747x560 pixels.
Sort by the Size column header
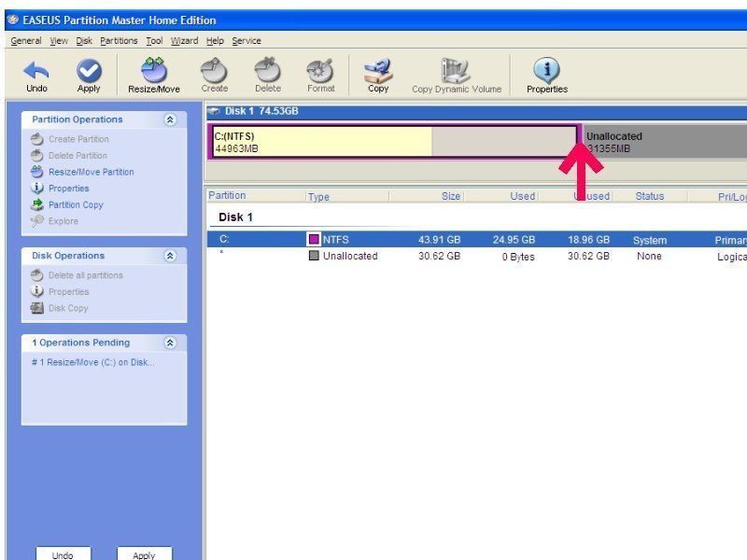tap(451, 196)
